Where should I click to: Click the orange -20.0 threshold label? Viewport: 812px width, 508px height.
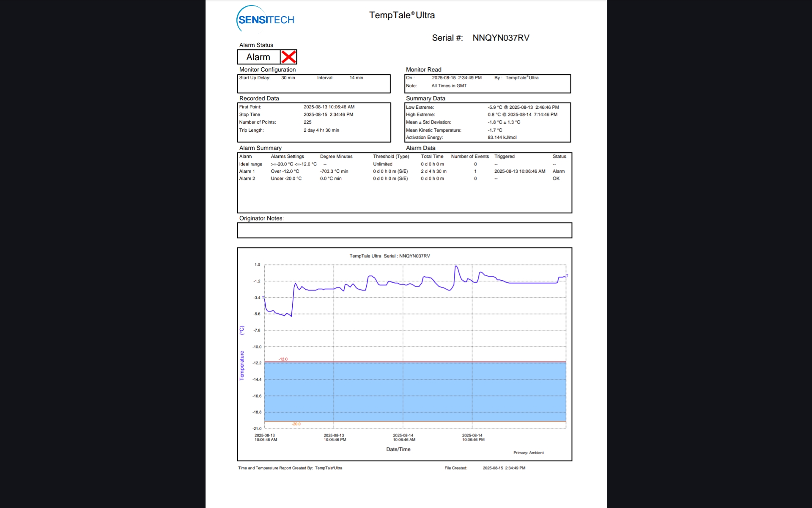[296, 424]
